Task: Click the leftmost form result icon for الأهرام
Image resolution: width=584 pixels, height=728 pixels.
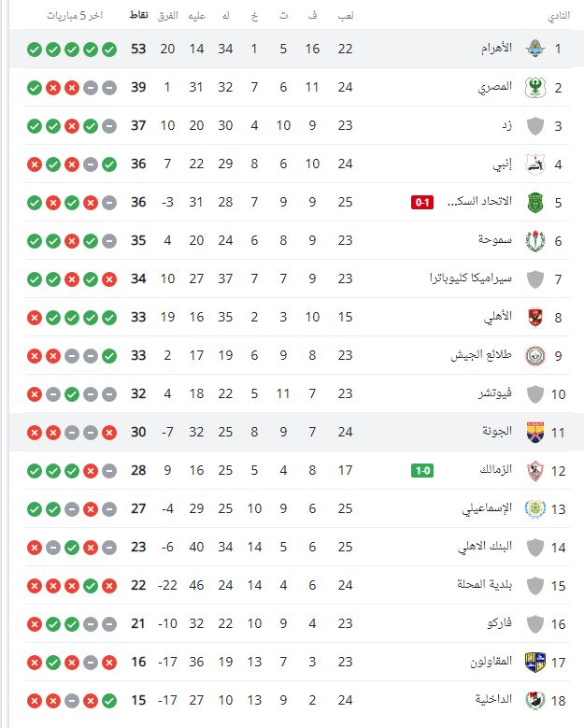Action: click(35, 49)
